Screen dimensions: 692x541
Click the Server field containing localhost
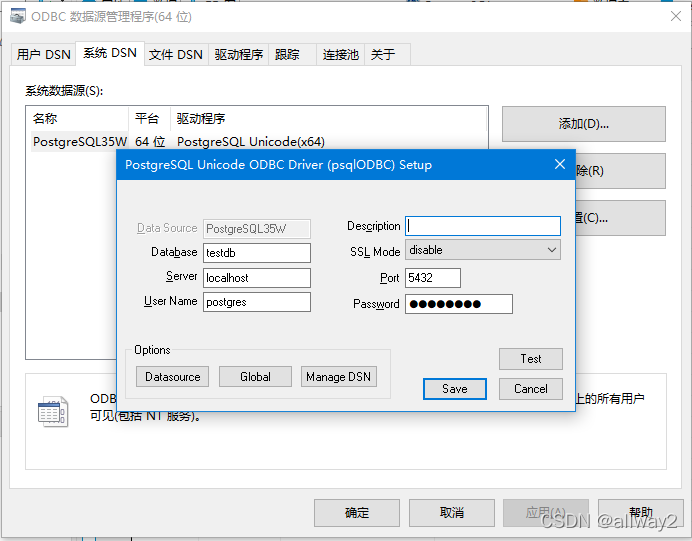click(257, 278)
